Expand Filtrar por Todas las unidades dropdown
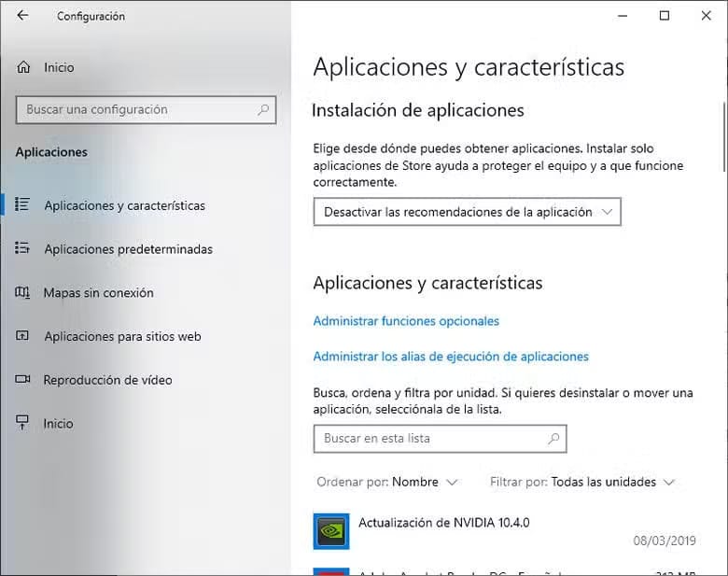The width and height of the screenshot is (728, 576). click(582, 482)
